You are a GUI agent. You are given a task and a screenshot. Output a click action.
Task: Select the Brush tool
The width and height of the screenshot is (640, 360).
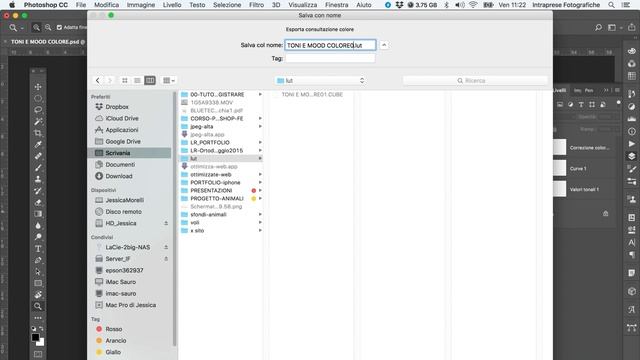(x=38, y=167)
